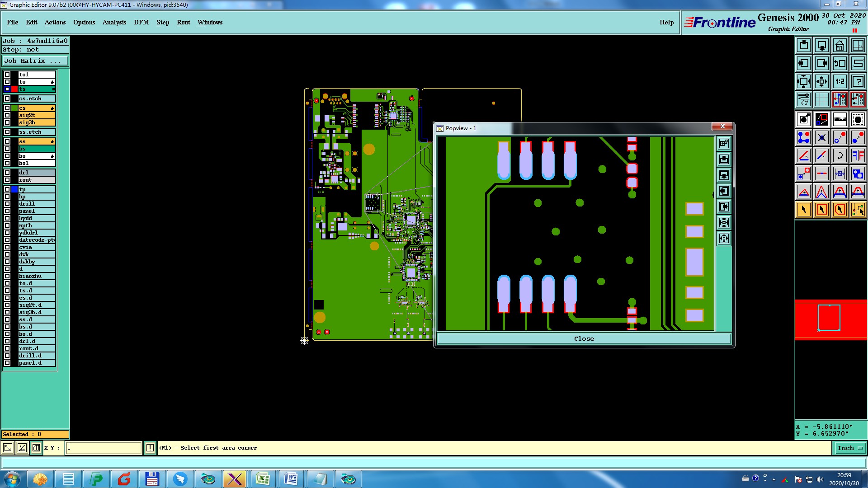The height and width of the screenshot is (488, 868).
Task: Open the Rout menu
Action: coord(183,22)
